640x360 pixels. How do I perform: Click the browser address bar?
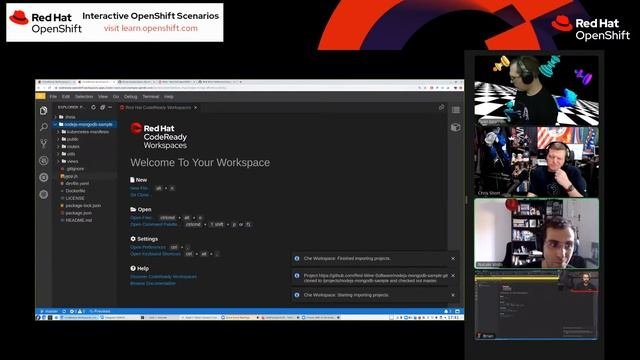coord(237,87)
